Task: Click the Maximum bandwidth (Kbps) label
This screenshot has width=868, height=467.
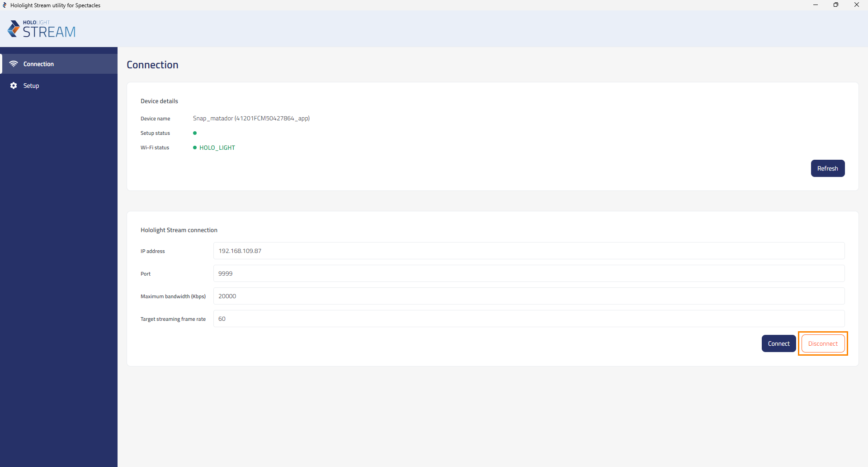Action: click(x=173, y=296)
